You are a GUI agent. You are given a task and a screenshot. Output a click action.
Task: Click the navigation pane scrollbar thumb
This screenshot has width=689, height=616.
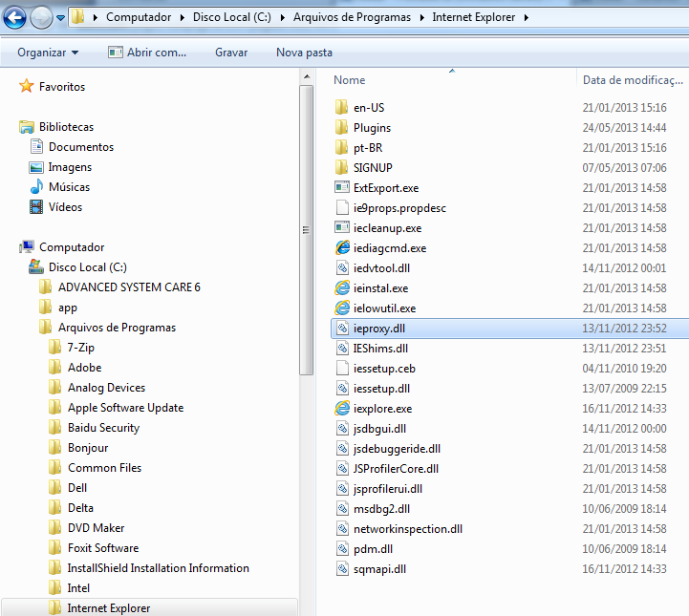click(x=306, y=230)
